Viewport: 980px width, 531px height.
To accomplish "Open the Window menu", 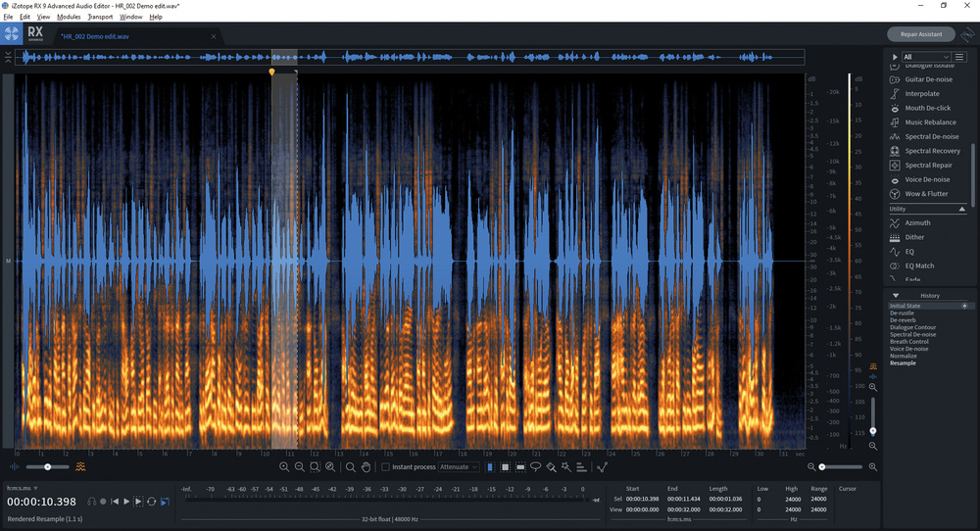I will point(130,17).
